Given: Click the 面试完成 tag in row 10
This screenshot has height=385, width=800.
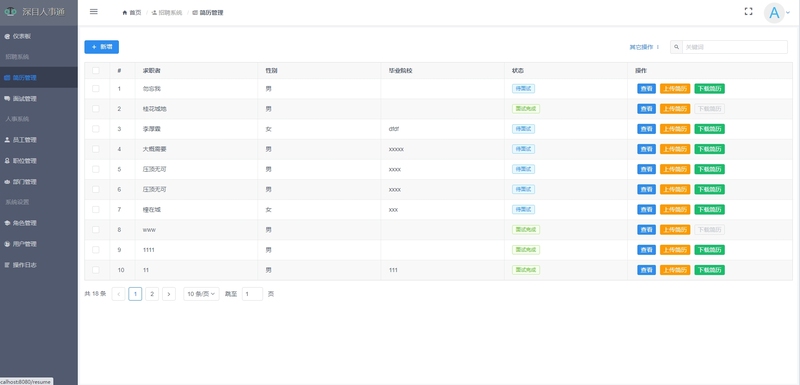Looking at the screenshot, I should pos(526,270).
